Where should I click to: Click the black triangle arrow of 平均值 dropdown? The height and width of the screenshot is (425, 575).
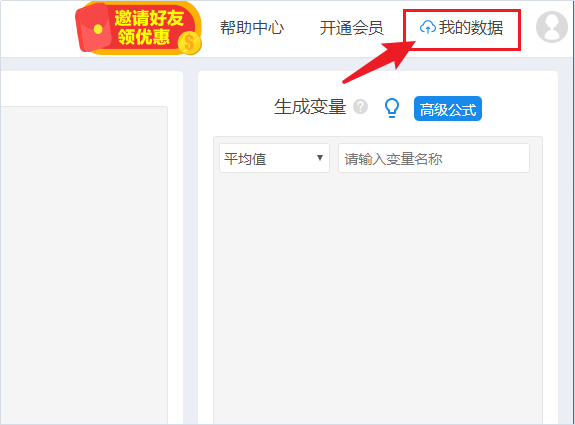click(320, 158)
